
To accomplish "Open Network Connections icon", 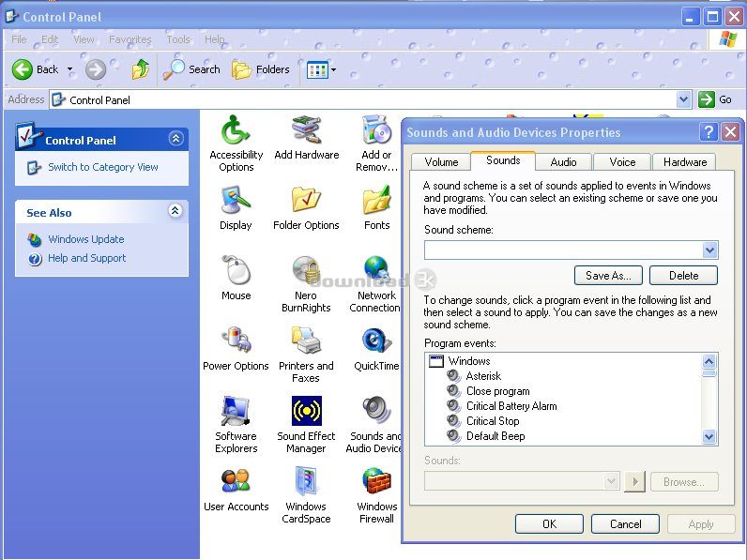I will 375,284.
